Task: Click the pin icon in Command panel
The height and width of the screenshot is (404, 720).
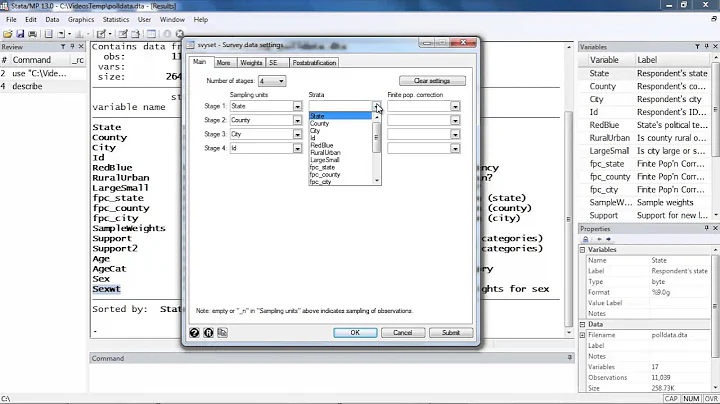Action: coord(569,357)
